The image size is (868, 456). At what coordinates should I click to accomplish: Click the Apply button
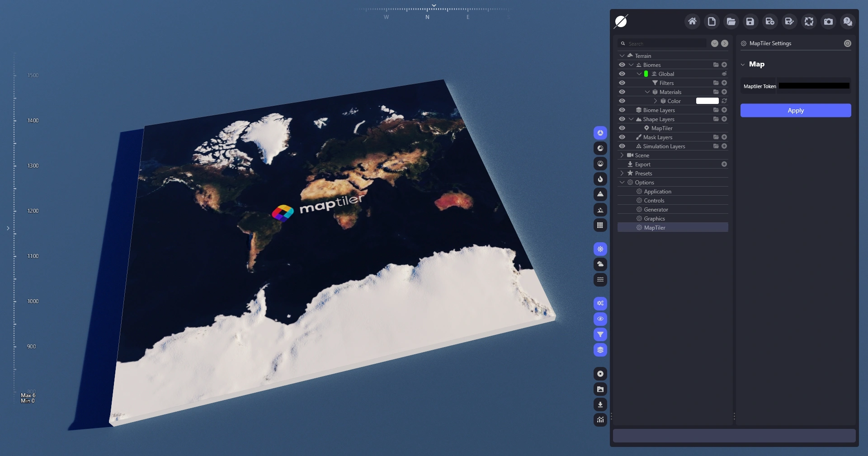[x=796, y=110]
